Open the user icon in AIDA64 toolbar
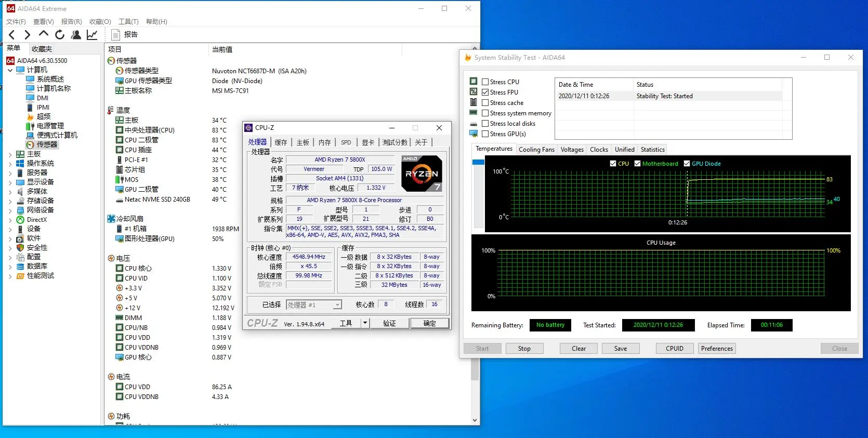The height and width of the screenshot is (438, 868). coord(76,35)
